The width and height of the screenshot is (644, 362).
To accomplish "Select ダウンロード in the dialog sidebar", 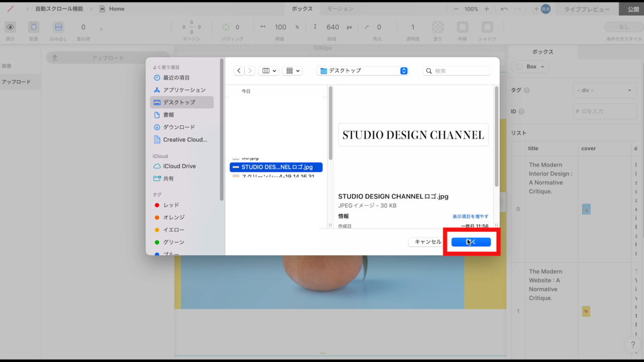I will coord(182,127).
